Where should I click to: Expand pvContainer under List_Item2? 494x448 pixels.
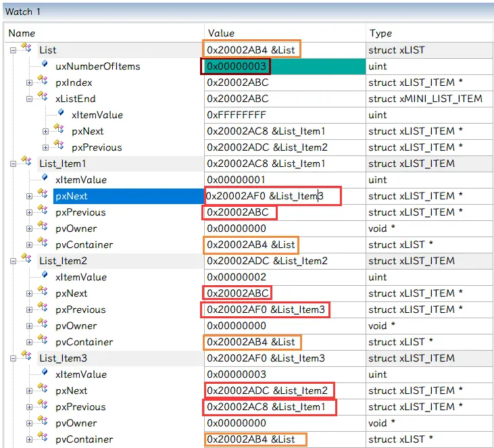coord(30,342)
